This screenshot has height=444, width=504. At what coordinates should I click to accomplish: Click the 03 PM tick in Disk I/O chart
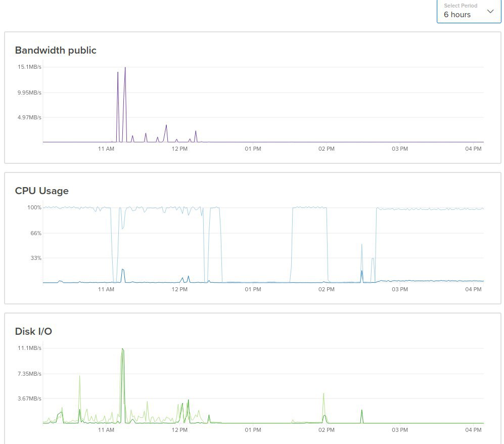400,430
